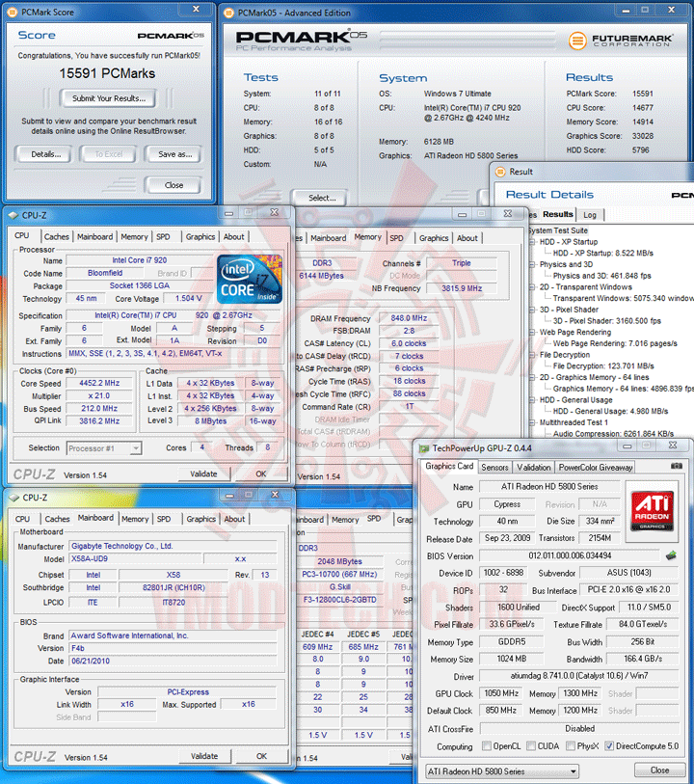Open Graphics tab in CPU-Z motherboard window
Image resolution: width=694 pixels, height=784 pixels.
pos(201,520)
